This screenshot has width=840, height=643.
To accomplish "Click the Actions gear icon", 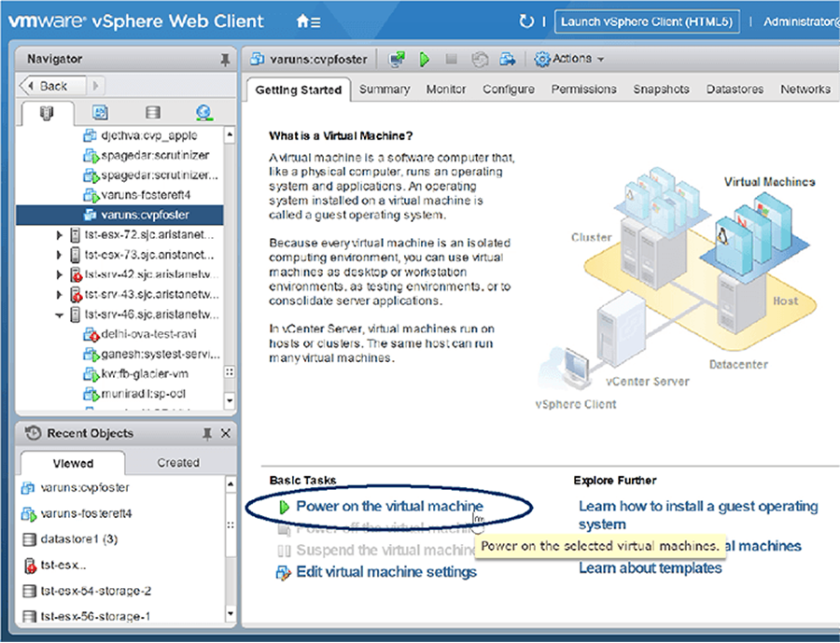I will point(541,59).
